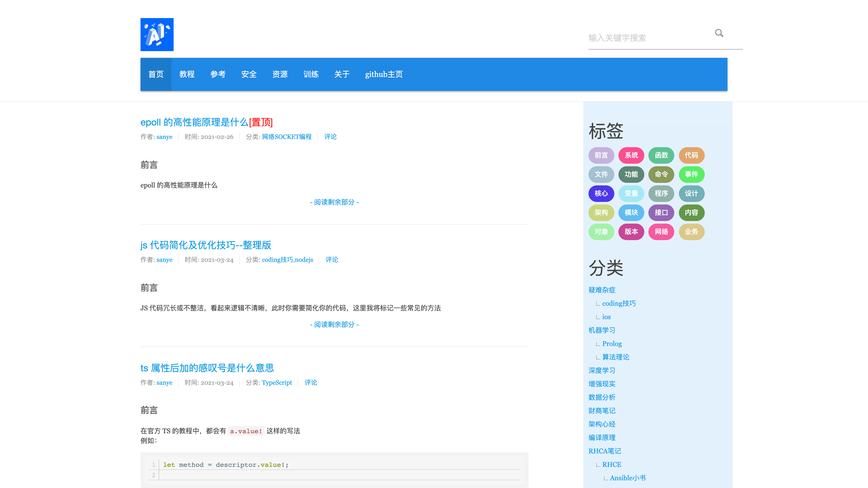This screenshot has height=488, width=868.
Task: Open the 教程 menu item
Action: [187, 74]
